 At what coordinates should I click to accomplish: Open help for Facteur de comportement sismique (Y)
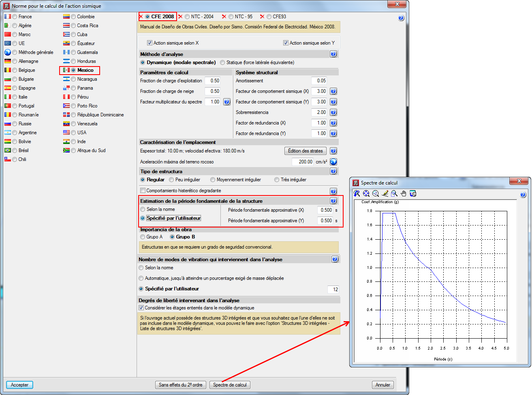coord(333,102)
